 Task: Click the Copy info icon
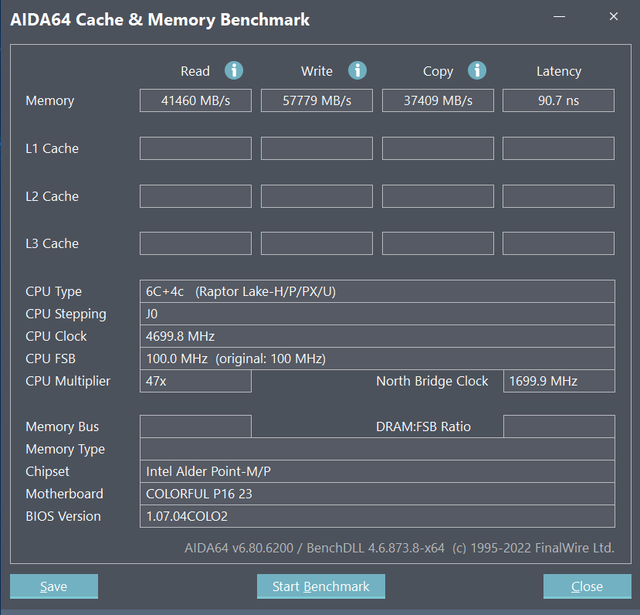(477, 70)
